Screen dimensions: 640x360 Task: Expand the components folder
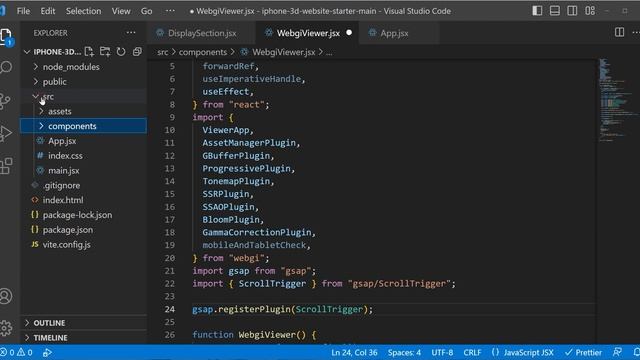[84, 126]
